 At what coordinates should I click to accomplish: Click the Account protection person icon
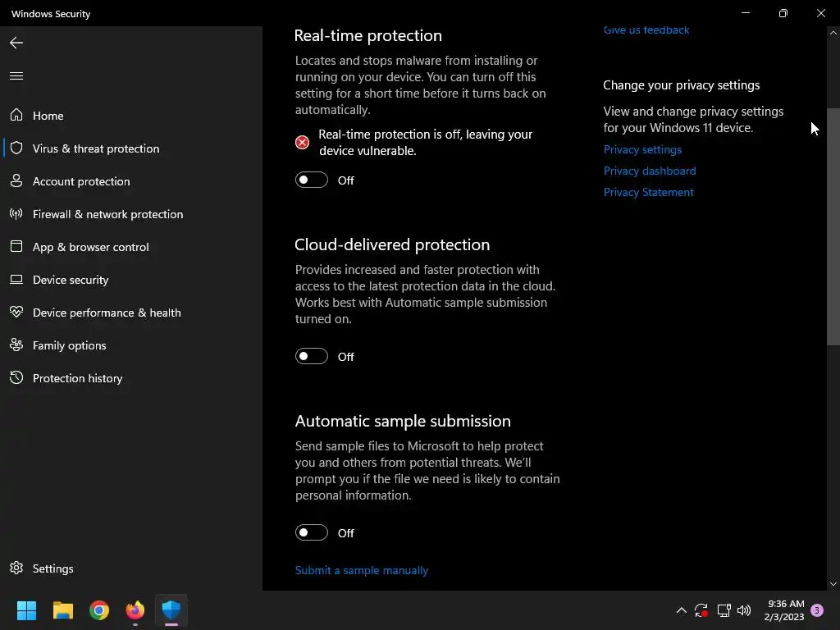(16, 181)
